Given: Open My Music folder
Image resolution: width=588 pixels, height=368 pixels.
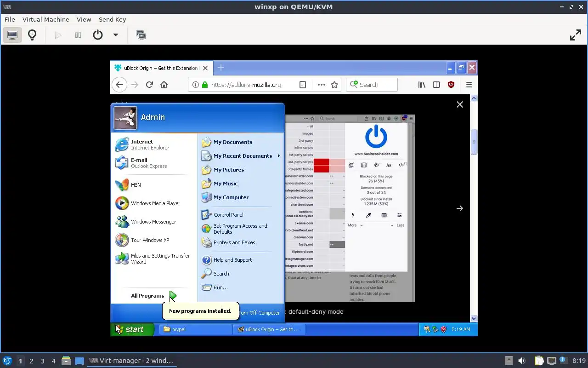Looking at the screenshot, I should (241, 184).
